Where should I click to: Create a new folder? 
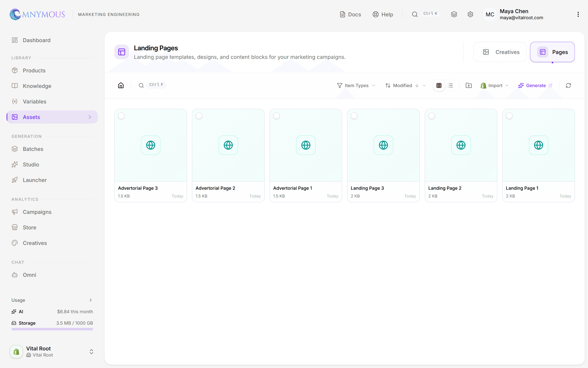pyautogui.click(x=469, y=85)
